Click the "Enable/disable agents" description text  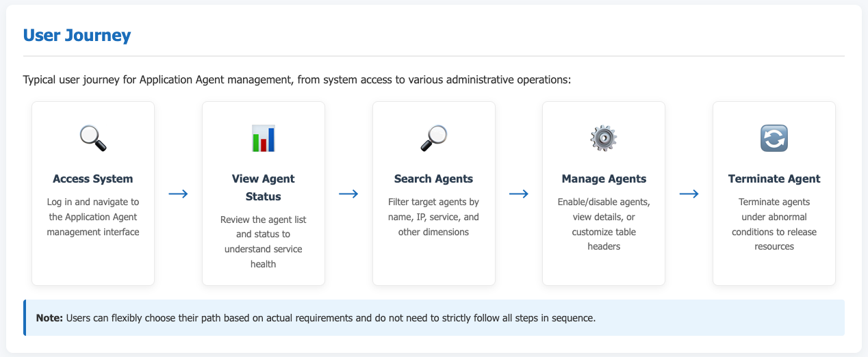(x=604, y=224)
